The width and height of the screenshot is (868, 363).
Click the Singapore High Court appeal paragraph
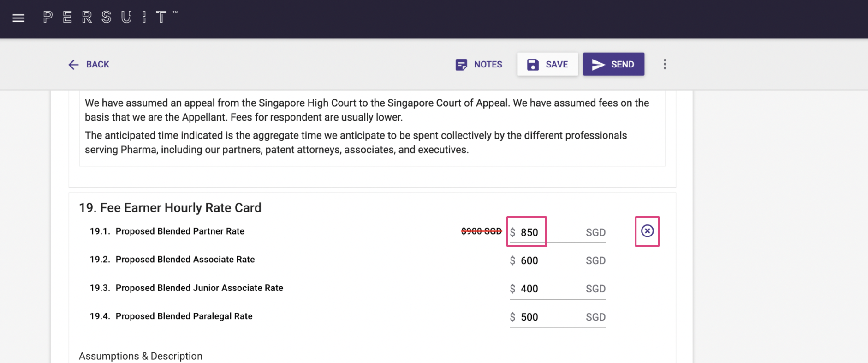coord(367,110)
